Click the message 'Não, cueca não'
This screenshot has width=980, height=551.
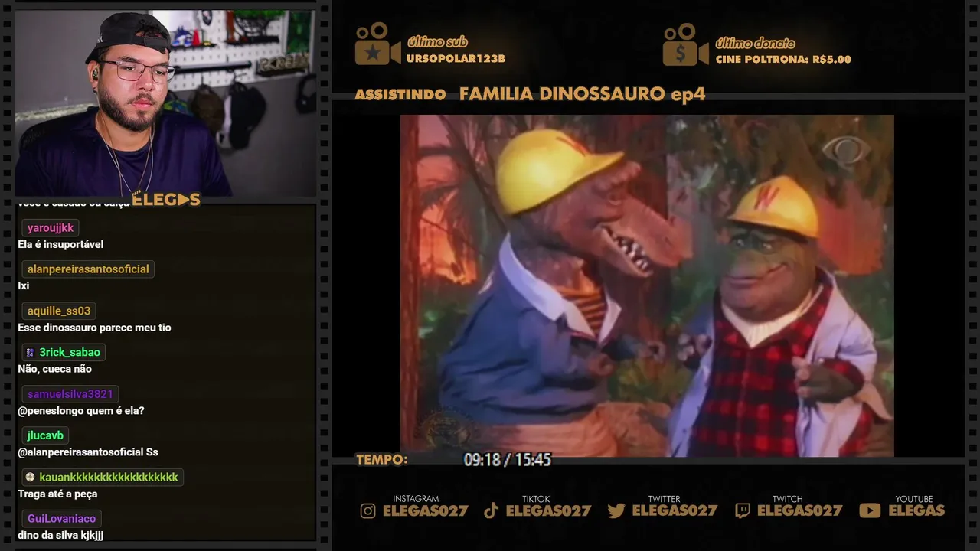click(x=54, y=369)
